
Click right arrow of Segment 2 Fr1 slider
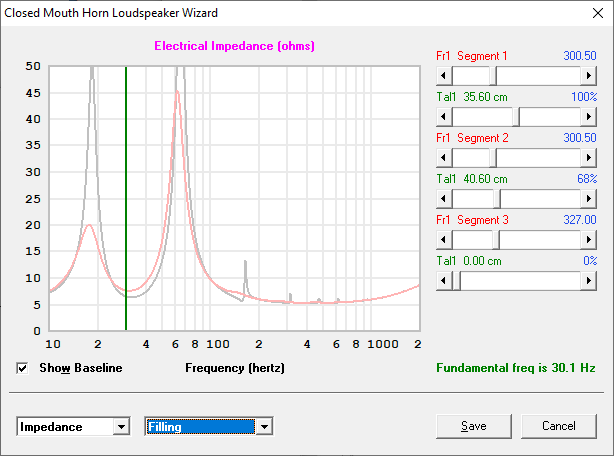pyautogui.click(x=589, y=158)
